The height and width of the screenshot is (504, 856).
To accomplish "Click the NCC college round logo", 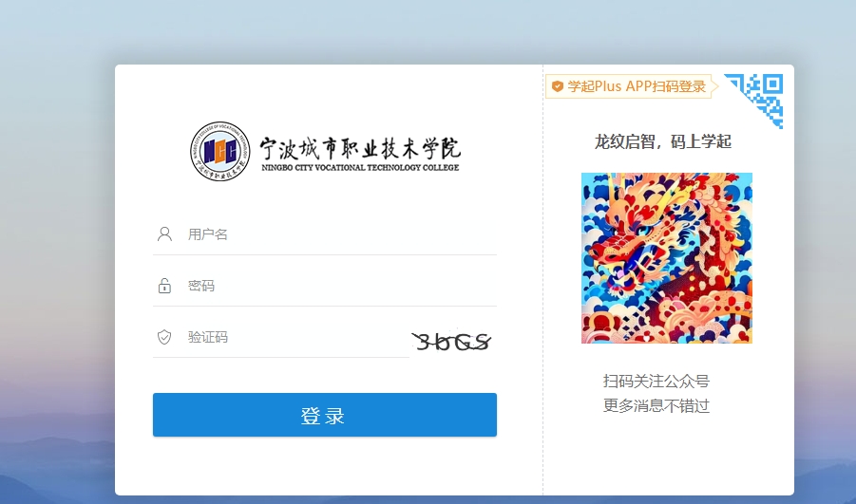I will (x=220, y=151).
